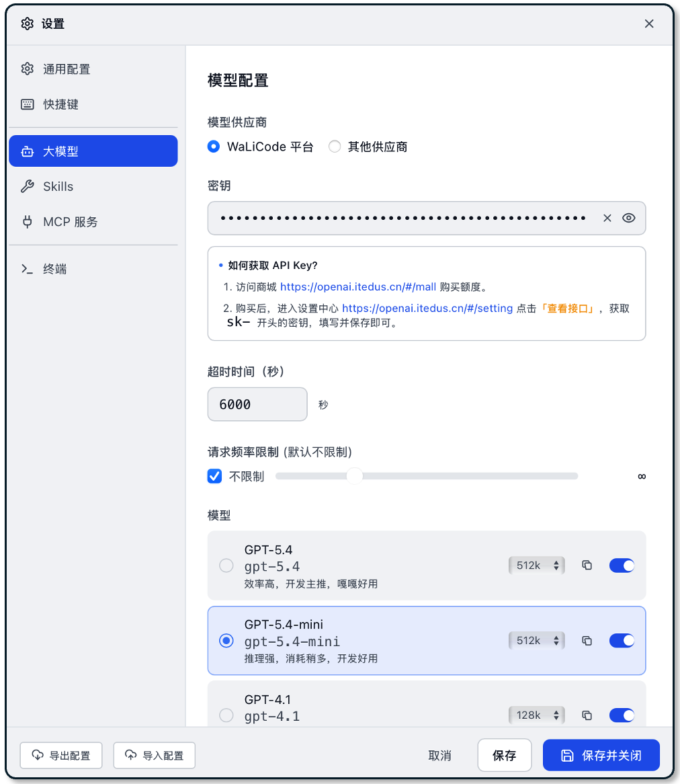The image size is (680, 784).
Task: Click the 保存并关闭 button
Action: coord(601,755)
